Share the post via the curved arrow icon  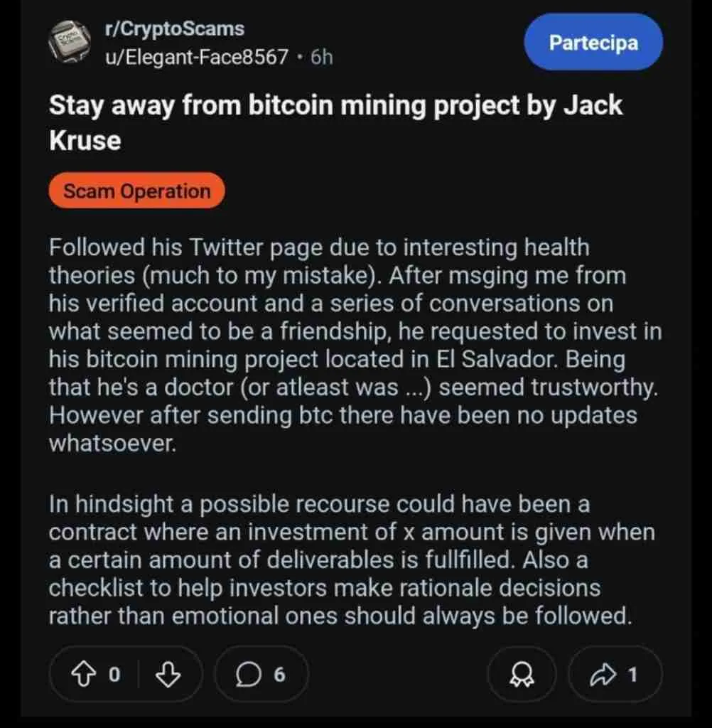[x=602, y=674]
